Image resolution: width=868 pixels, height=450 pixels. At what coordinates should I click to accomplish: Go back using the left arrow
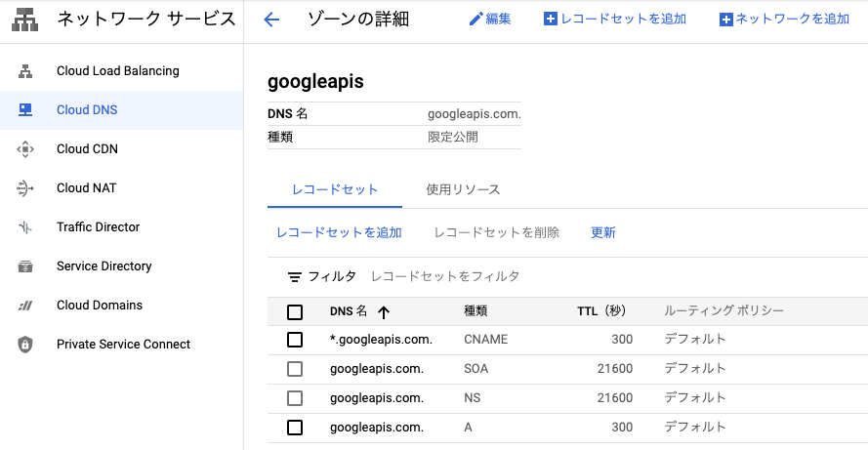(271, 20)
